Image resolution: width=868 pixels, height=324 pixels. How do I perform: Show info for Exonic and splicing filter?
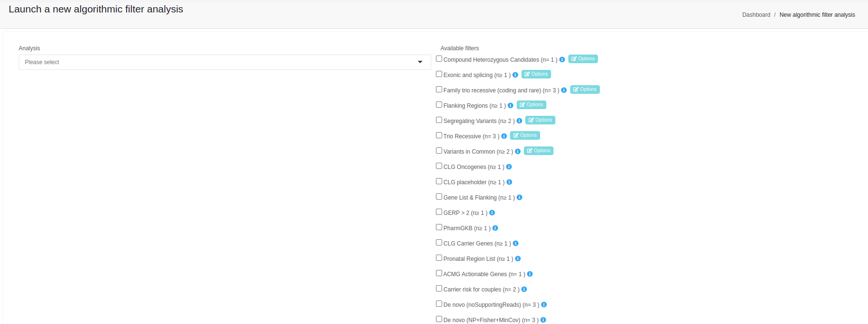click(x=515, y=75)
